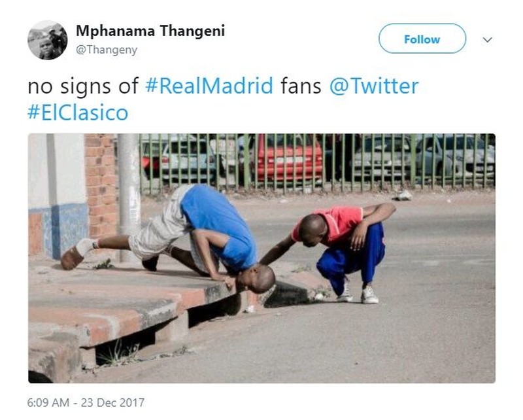Click the @Twitter mention
The width and height of the screenshot is (523, 420).
(x=374, y=86)
